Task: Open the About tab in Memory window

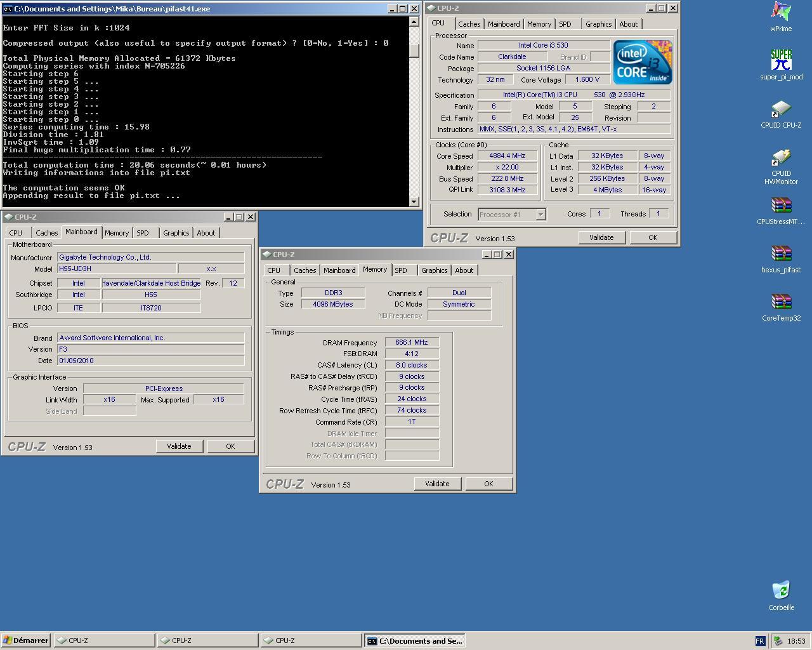Action: [x=464, y=270]
